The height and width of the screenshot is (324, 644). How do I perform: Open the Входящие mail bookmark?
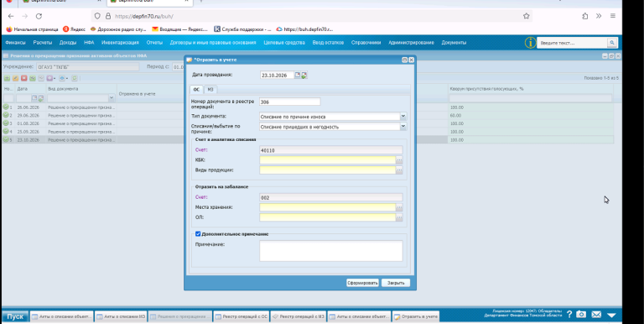click(180, 29)
